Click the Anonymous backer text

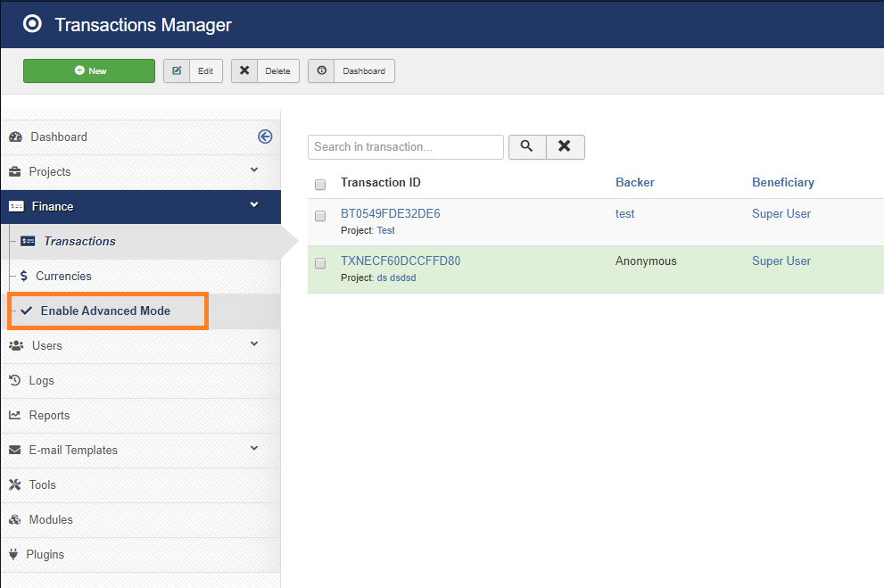tap(646, 261)
